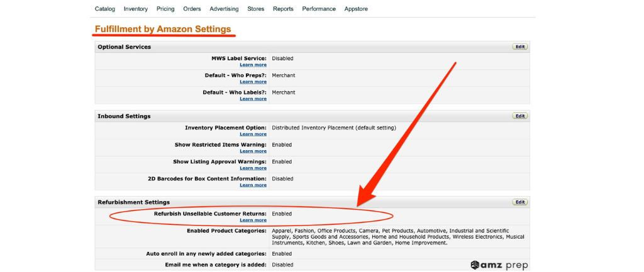
Task: Edit the Optional Services section
Action: tap(520, 46)
